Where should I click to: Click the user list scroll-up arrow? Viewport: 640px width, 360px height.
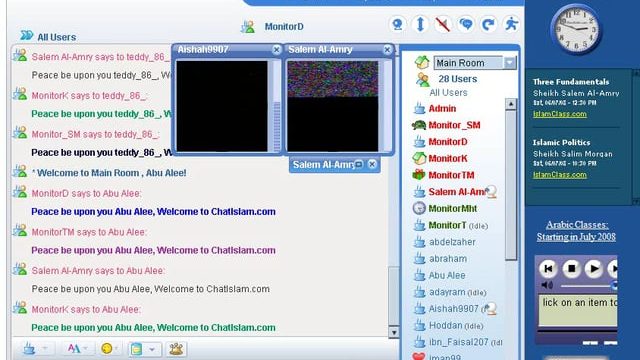click(511, 104)
